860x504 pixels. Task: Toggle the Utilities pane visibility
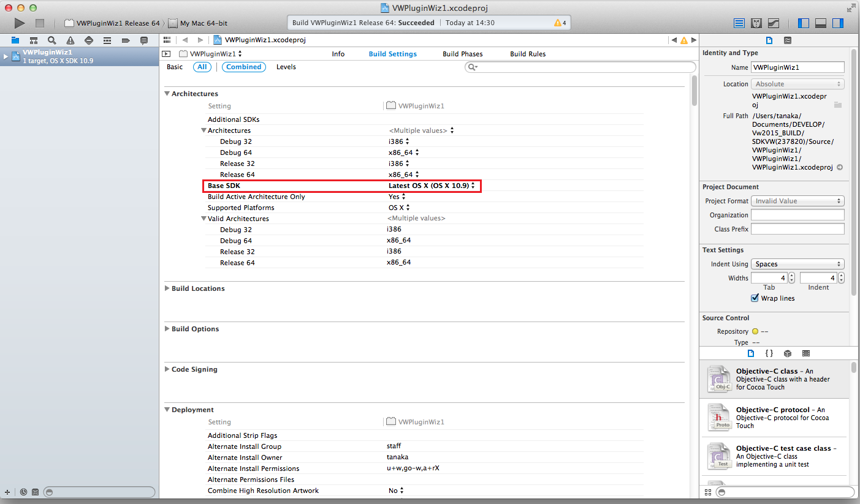(x=838, y=23)
